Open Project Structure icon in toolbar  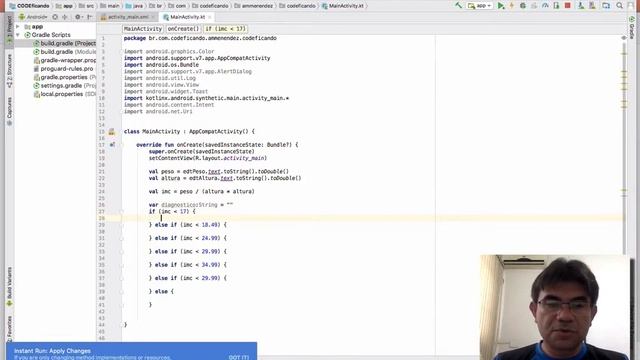pyautogui.click(x=606, y=6)
